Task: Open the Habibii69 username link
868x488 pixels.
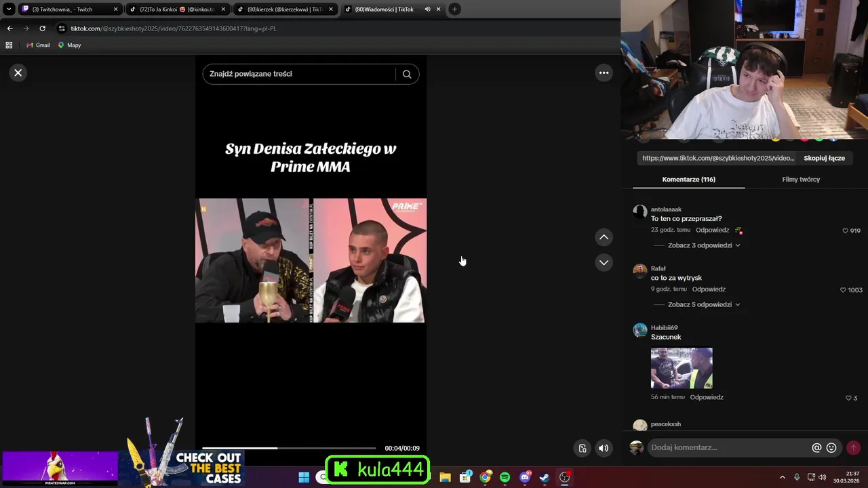Action: click(x=664, y=328)
